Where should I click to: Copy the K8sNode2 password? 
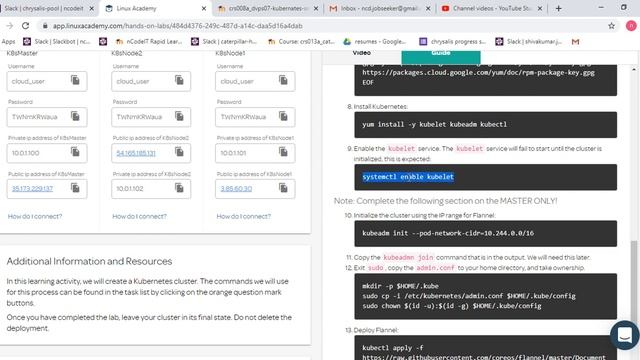[x=179, y=116]
